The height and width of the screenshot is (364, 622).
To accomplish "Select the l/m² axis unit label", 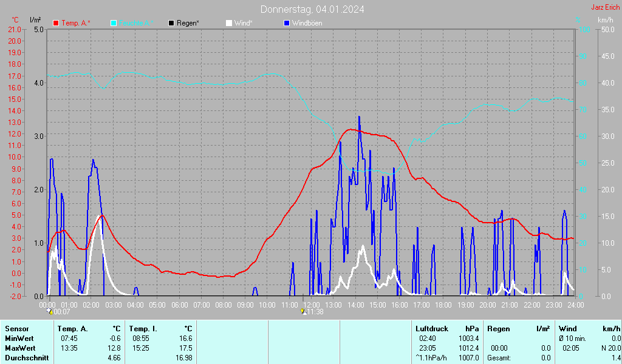I will 35,20.
